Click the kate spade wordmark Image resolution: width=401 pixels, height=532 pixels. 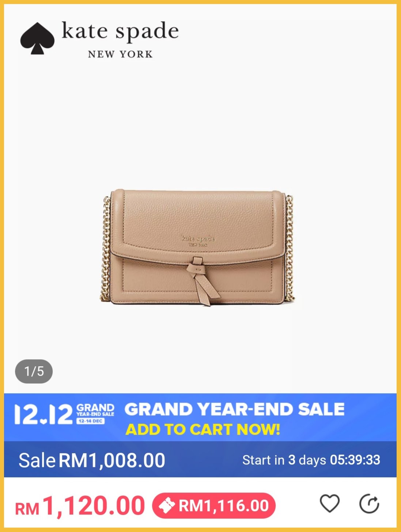click(120, 32)
